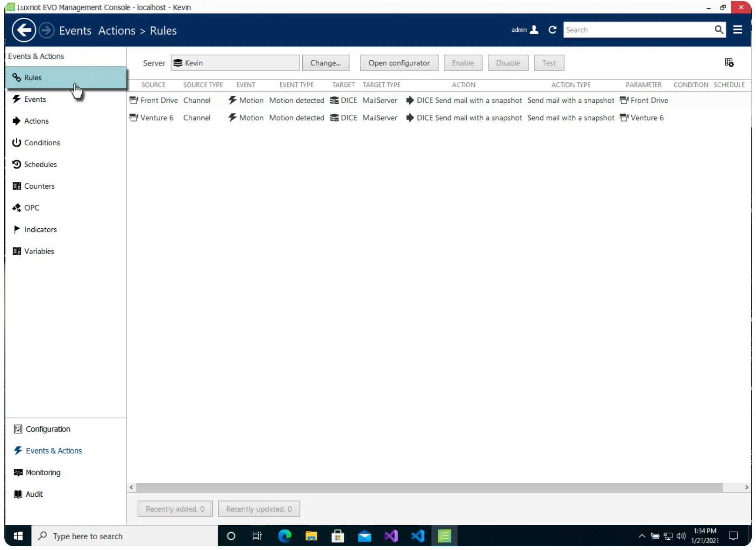This screenshot has height=550, width=756.
Task: Click into the Search input field
Action: point(638,30)
